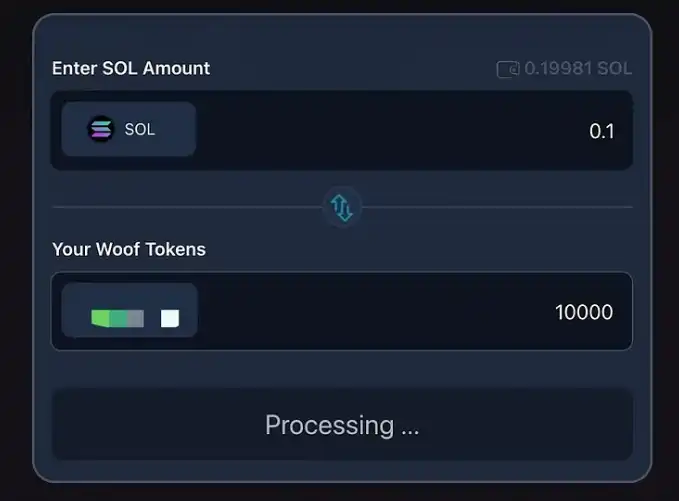Click the "Enter SOL Amount" label
The image size is (679, 501).
click(131, 68)
